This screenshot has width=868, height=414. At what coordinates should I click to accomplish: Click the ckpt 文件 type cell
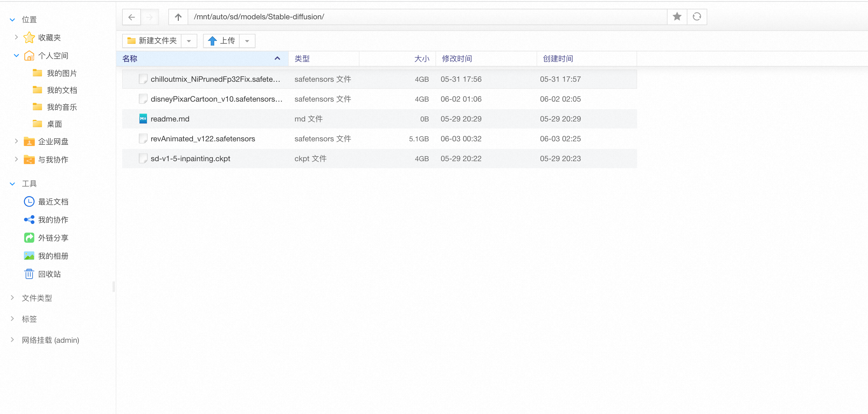pos(310,159)
